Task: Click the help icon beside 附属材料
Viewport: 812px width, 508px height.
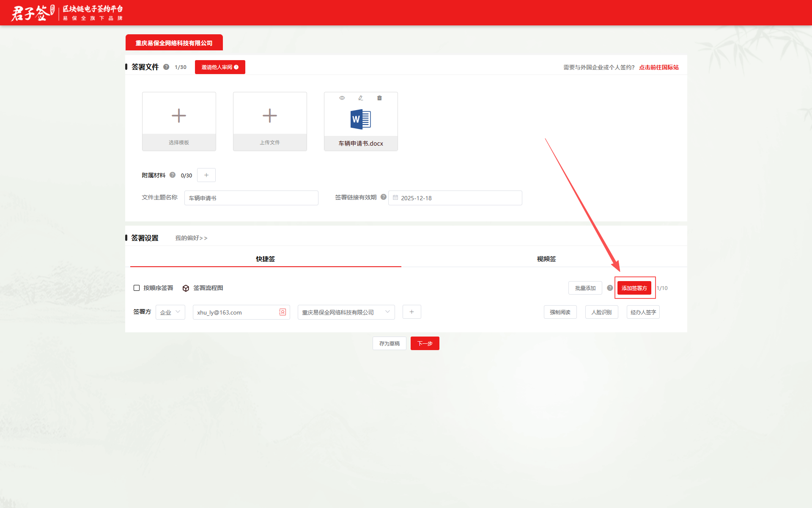Action: coord(173,175)
